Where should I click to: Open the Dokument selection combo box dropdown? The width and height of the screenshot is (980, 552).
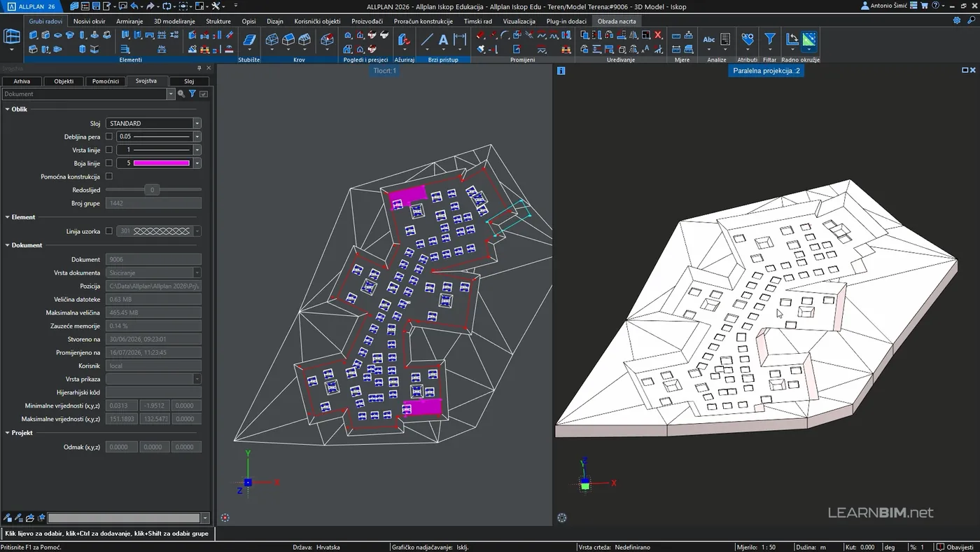(170, 94)
